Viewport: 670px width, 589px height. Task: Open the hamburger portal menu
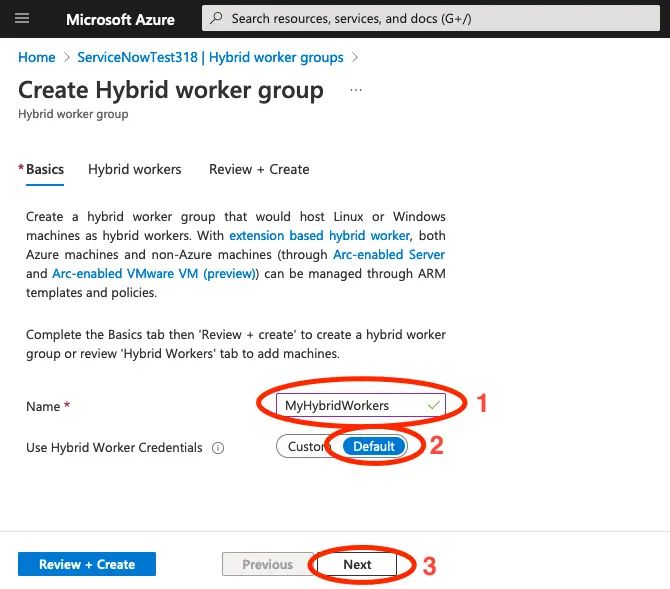pyautogui.click(x=22, y=18)
